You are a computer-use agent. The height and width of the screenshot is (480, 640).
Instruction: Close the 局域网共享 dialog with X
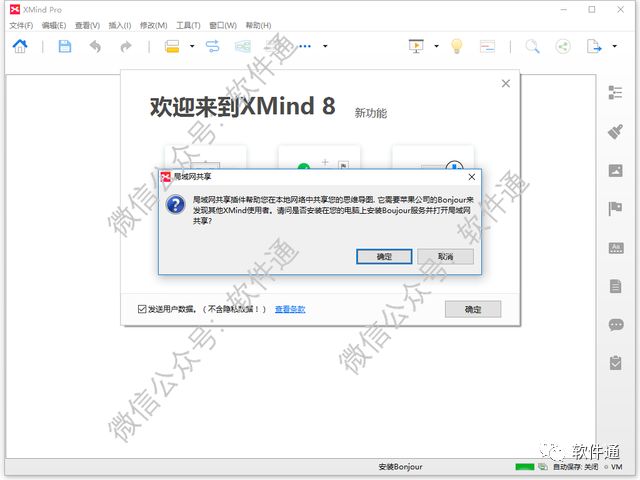(471, 177)
